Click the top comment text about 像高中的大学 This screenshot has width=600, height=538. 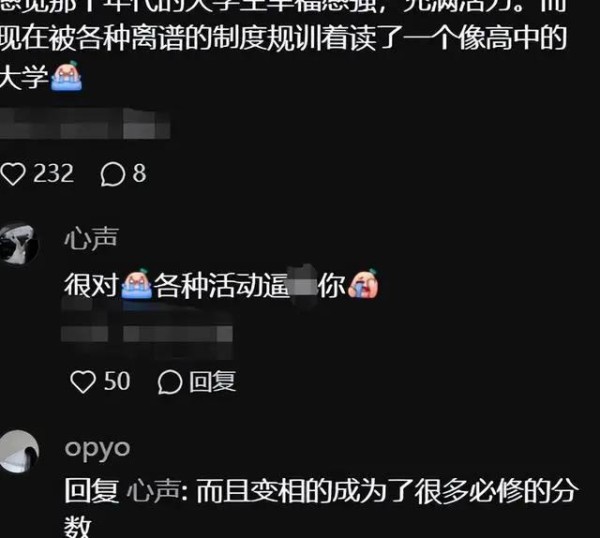(283, 45)
